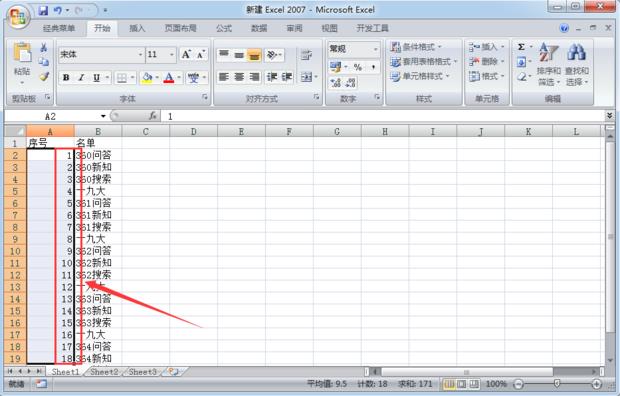Click 格式 format cells button
Image resolution: width=620 pixels, height=396 pixels.
487,76
